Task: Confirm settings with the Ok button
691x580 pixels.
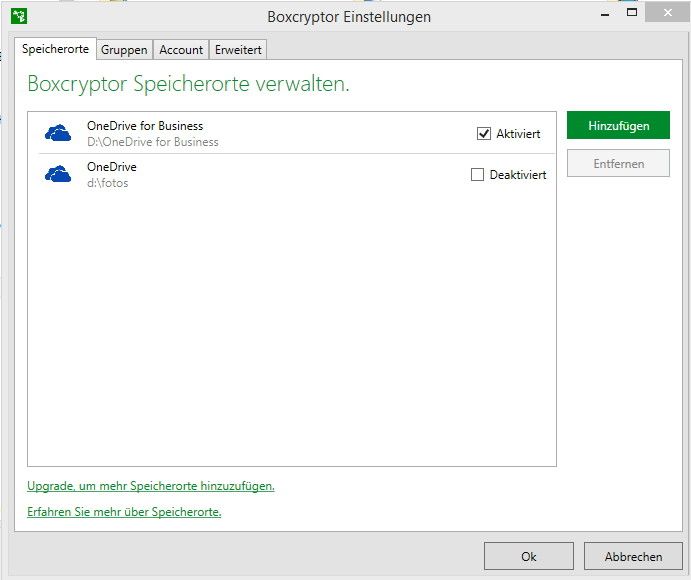Action: pyautogui.click(x=529, y=557)
